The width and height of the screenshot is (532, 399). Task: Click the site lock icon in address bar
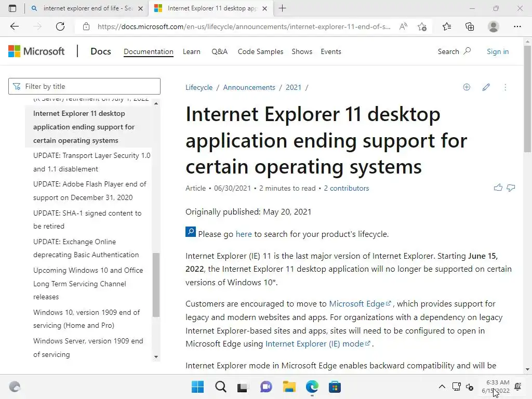[86, 26]
